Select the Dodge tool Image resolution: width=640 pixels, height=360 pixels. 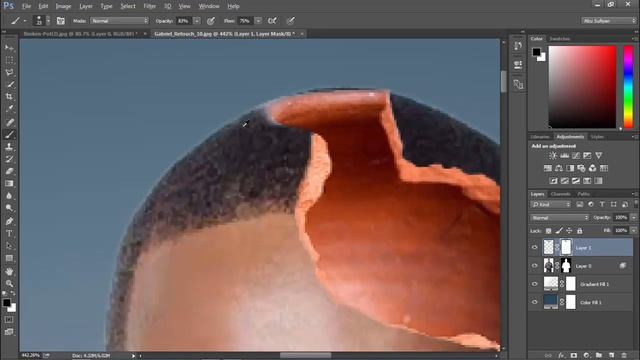[x=9, y=208]
